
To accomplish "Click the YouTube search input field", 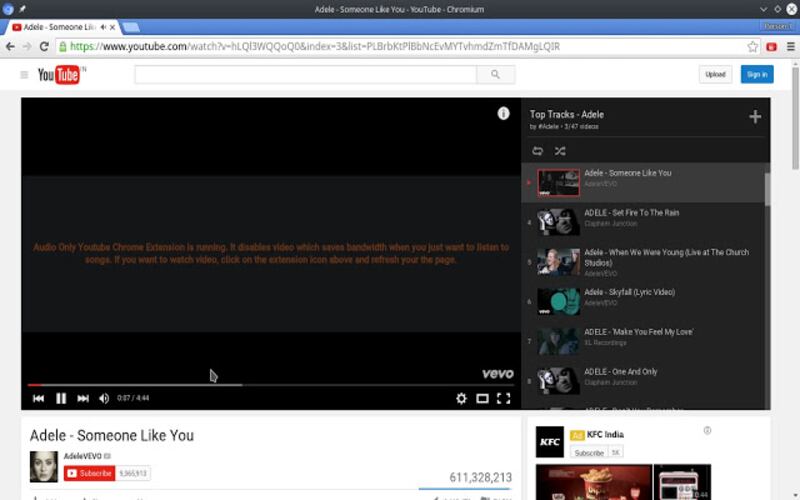I will 306,74.
